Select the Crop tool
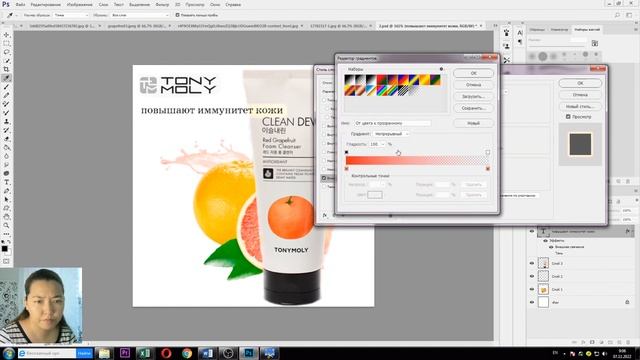Viewport: 640px width, 360px height. [x=6, y=69]
